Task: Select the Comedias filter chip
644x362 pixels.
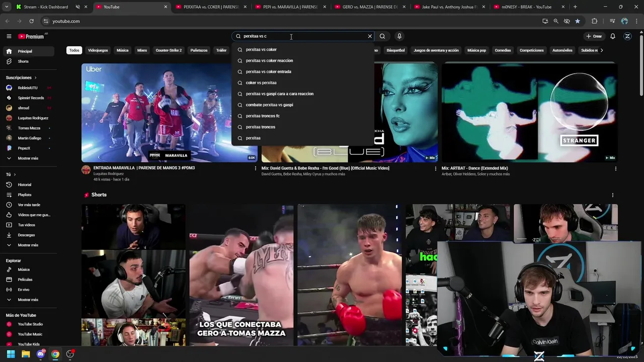Action: pos(503,50)
